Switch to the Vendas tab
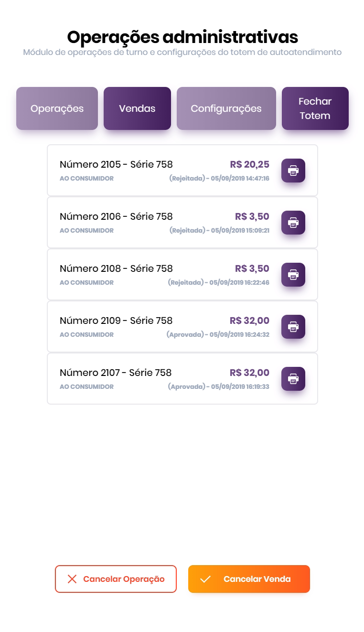This screenshot has width=364, height=632. pyautogui.click(x=137, y=108)
